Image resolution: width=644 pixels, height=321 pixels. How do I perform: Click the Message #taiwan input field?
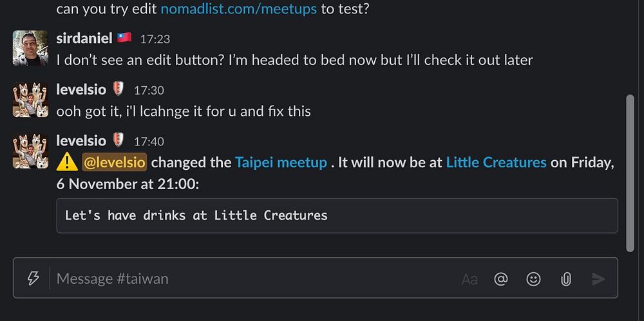pyautogui.click(x=251, y=279)
